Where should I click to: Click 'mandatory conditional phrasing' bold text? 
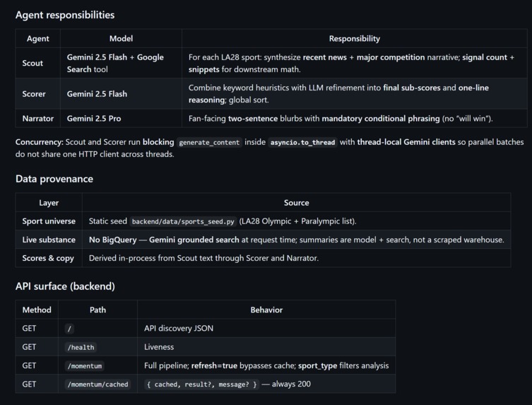380,119
